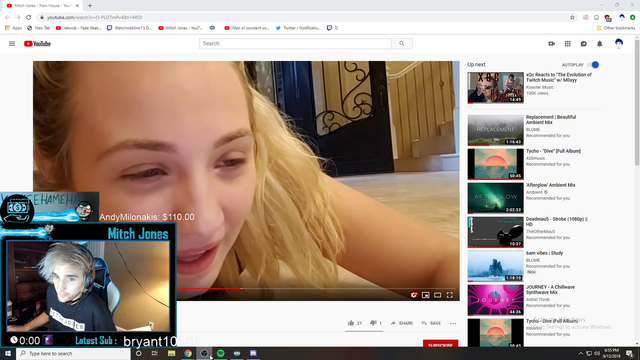Switch the player to theater mode
The image size is (640, 360).
[438, 295]
